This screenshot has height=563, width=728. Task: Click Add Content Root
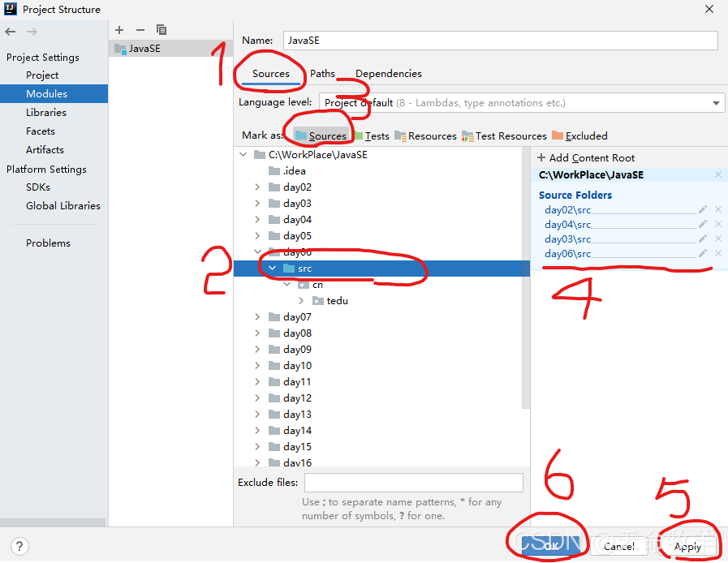click(x=586, y=158)
